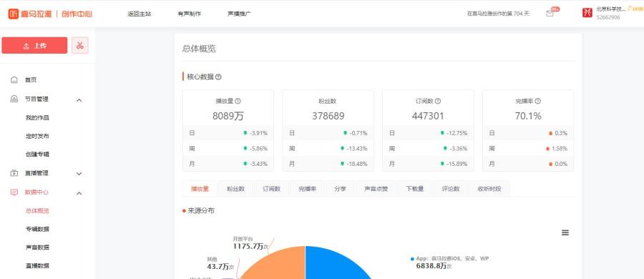
Task: Click the 喜马拉雅 logo icon in header
Action: (x=13, y=14)
